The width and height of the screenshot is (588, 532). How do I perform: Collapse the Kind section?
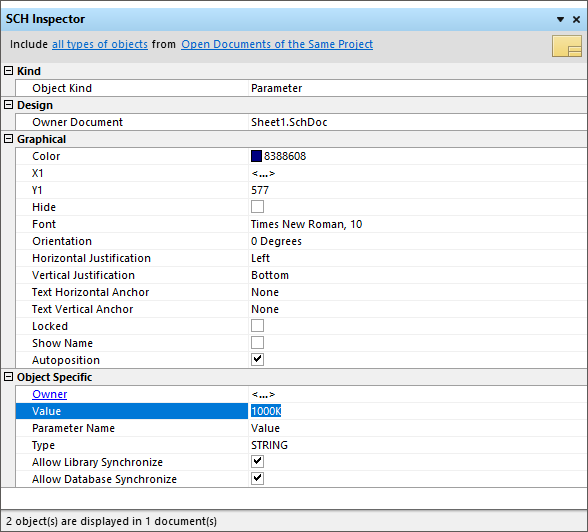click(8, 70)
